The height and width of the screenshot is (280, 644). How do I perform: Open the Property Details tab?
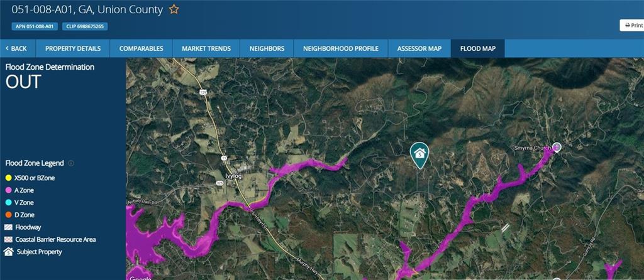click(73, 48)
